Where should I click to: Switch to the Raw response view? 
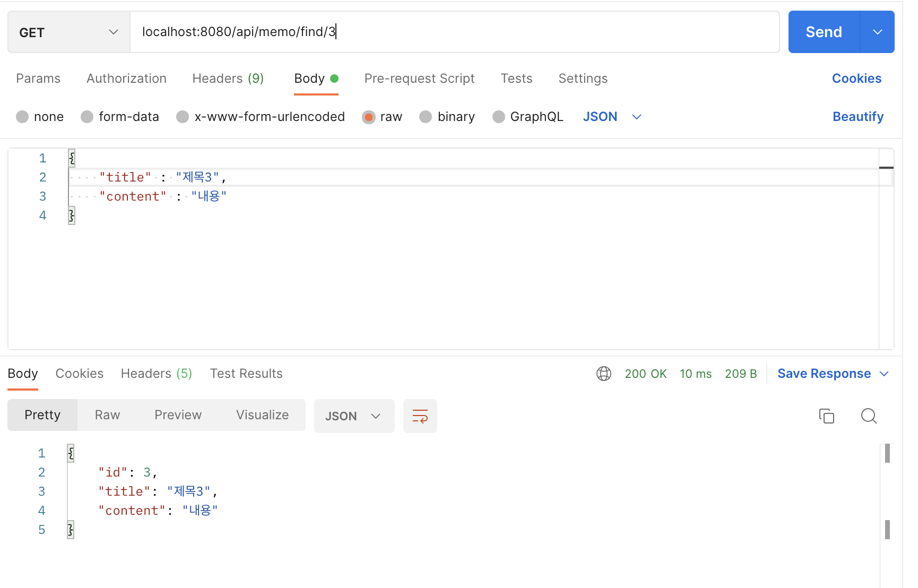[x=107, y=415]
